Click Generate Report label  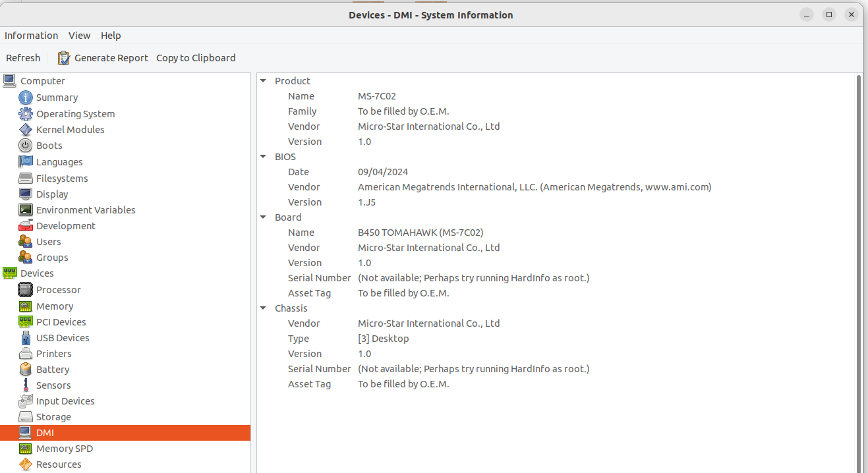coord(111,58)
